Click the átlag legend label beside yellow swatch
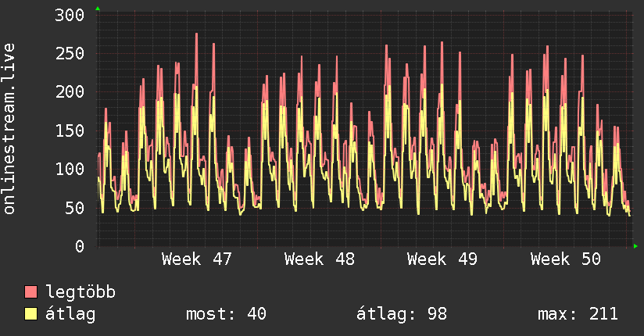644x336 pixels. point(70,314)
